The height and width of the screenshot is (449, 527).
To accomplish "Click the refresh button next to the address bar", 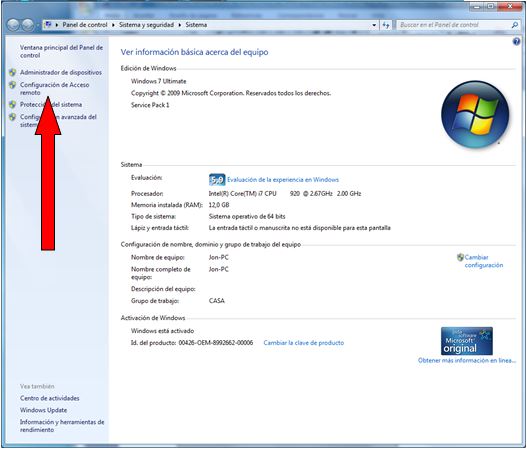I will (386, 25).
